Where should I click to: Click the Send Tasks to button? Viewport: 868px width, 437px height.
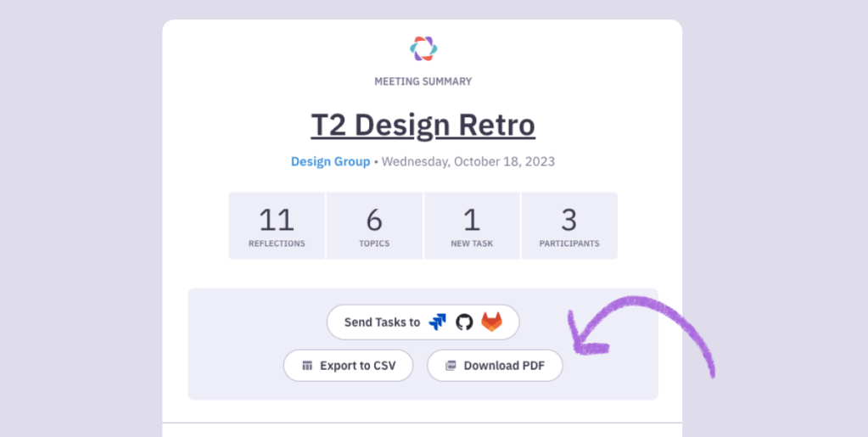[x=423, y=322]
